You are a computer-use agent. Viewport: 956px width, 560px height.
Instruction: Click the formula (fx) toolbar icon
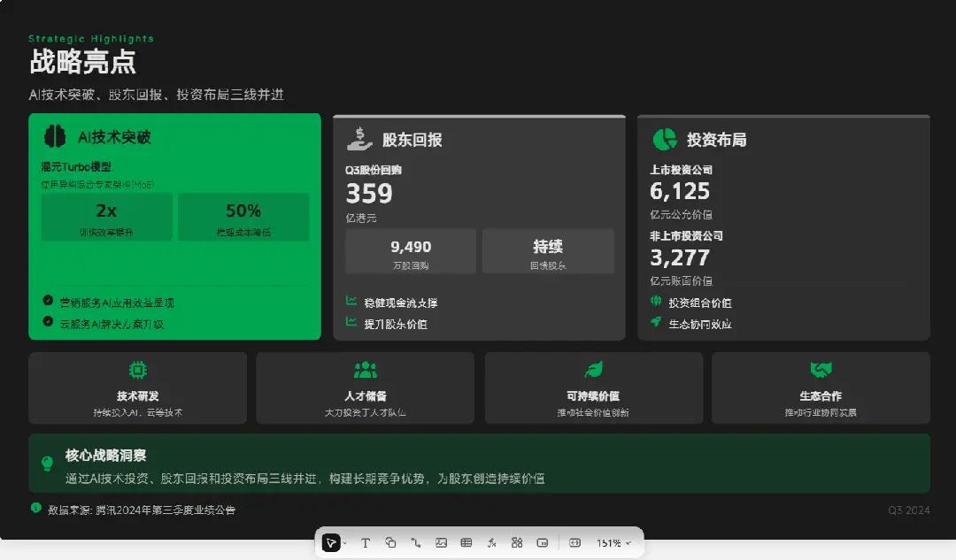pos(492,542)
